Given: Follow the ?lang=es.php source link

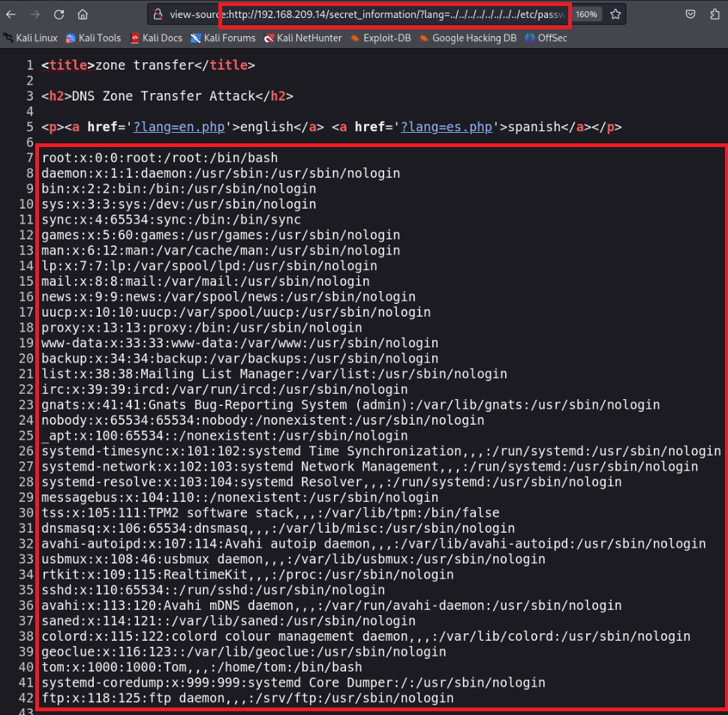Looking at the screenshot, I should point(446,127).
